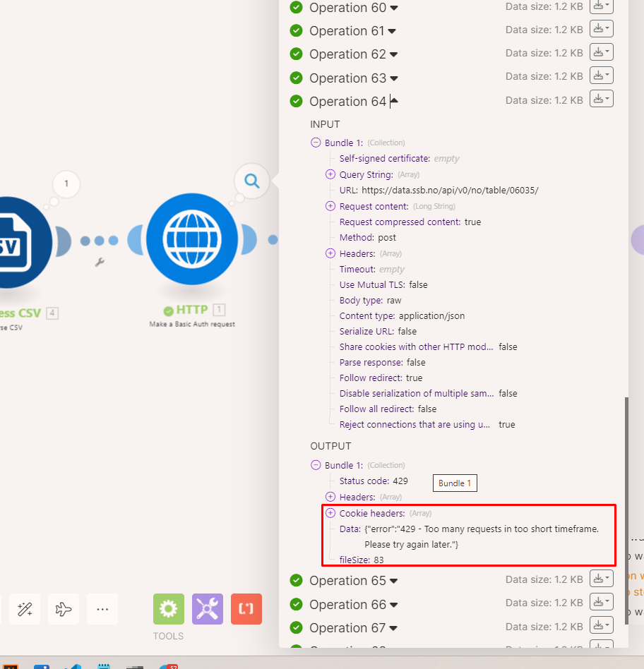Open the ellipsis more-options menu

(x=102, y=608)
